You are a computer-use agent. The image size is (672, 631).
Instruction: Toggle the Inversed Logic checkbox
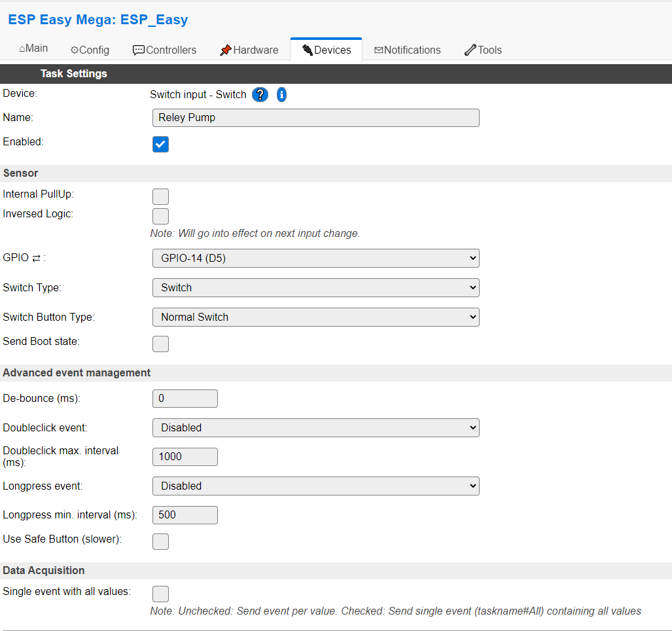coord(161,217)
